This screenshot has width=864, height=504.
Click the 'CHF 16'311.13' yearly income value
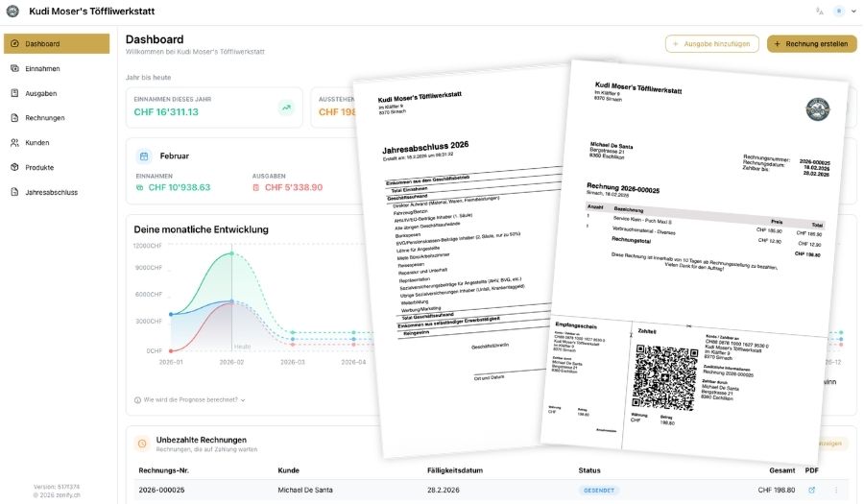pyautogui.click(x=166, y=111)
